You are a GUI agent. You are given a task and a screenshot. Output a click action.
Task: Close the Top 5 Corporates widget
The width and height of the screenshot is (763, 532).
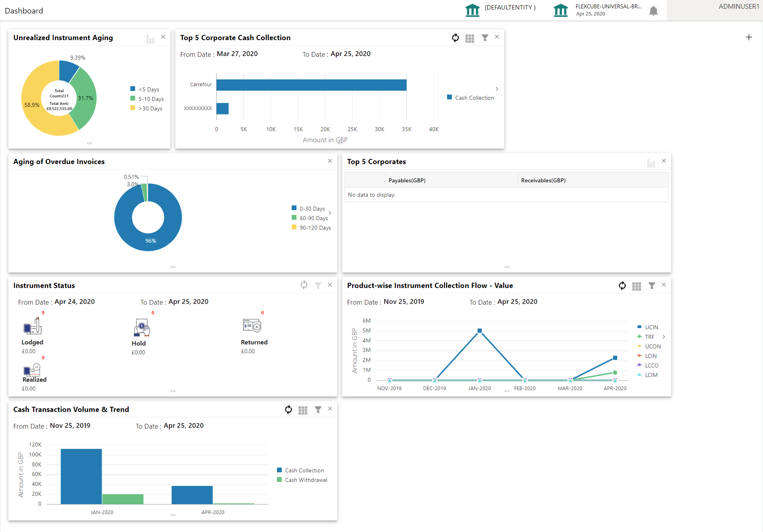click(664, 161)
